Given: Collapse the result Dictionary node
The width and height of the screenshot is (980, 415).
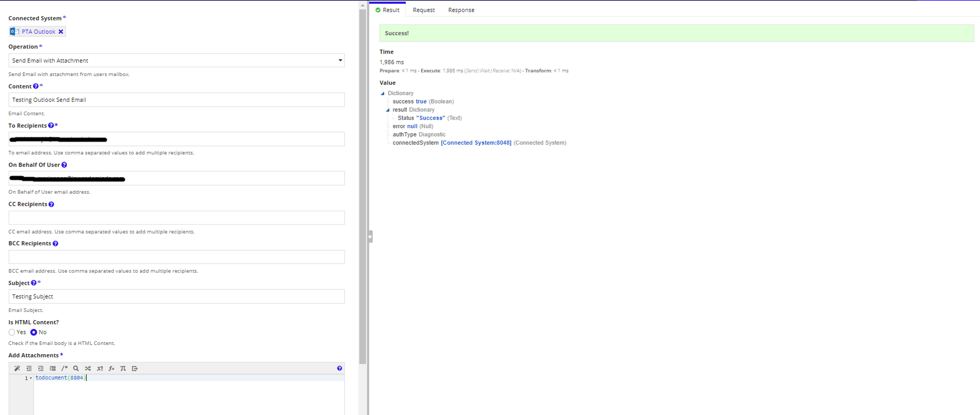Looking at the screenshot, I should click(x=388, y=110).
